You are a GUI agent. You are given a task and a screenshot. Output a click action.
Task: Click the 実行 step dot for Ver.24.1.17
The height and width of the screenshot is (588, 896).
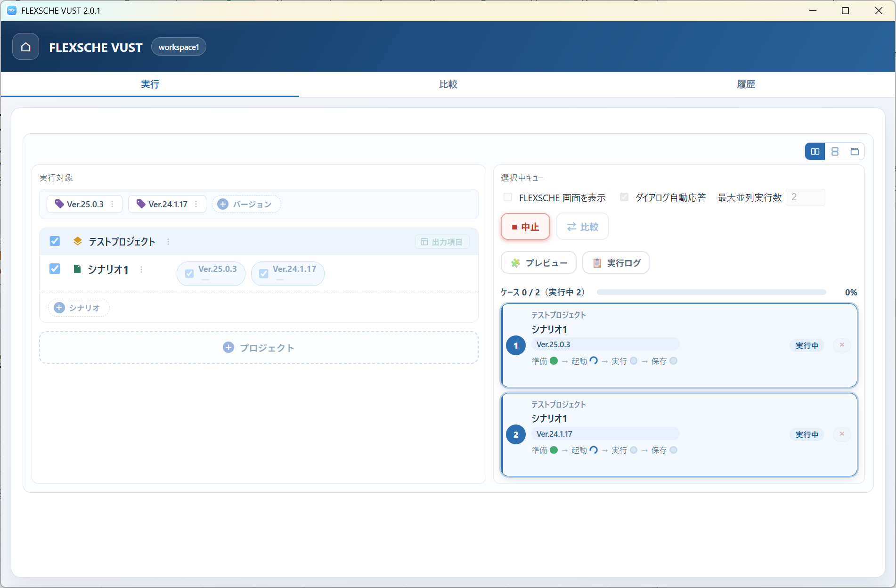pyautogui.click(x=634, y=450)
